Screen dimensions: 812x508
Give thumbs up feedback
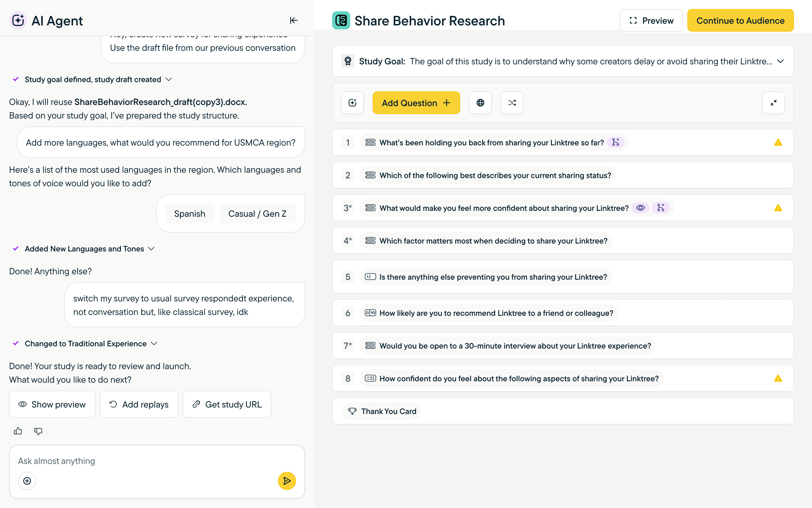(18, 431)
